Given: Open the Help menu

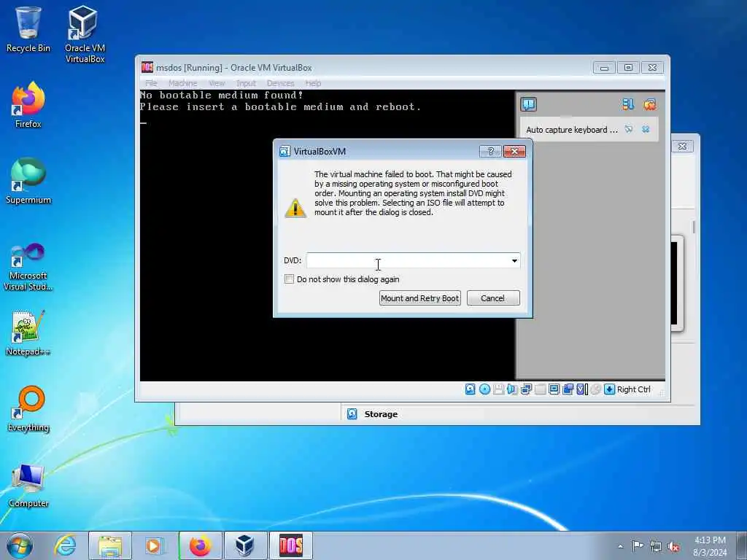Looking at the screenshot, I should coord(313,83).
